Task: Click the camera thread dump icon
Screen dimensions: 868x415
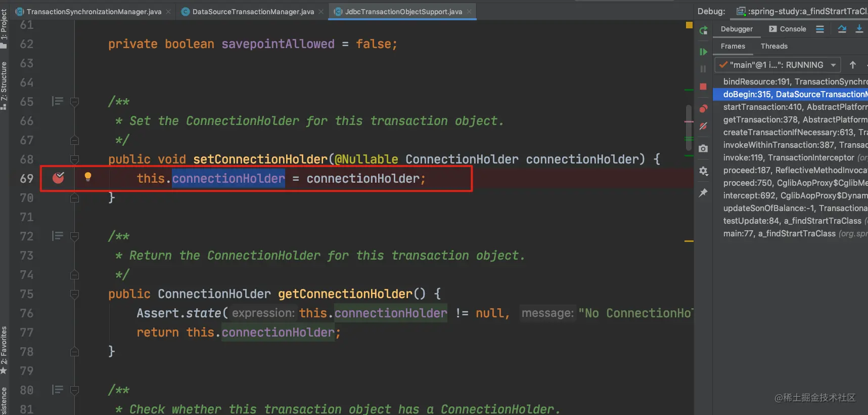Action: (x=703, y=148)
